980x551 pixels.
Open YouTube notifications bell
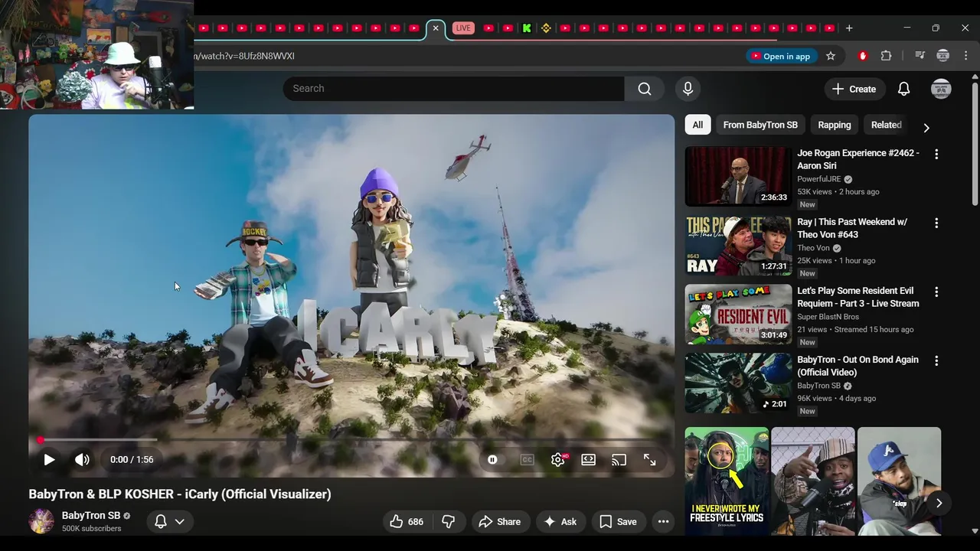[904, 89]
